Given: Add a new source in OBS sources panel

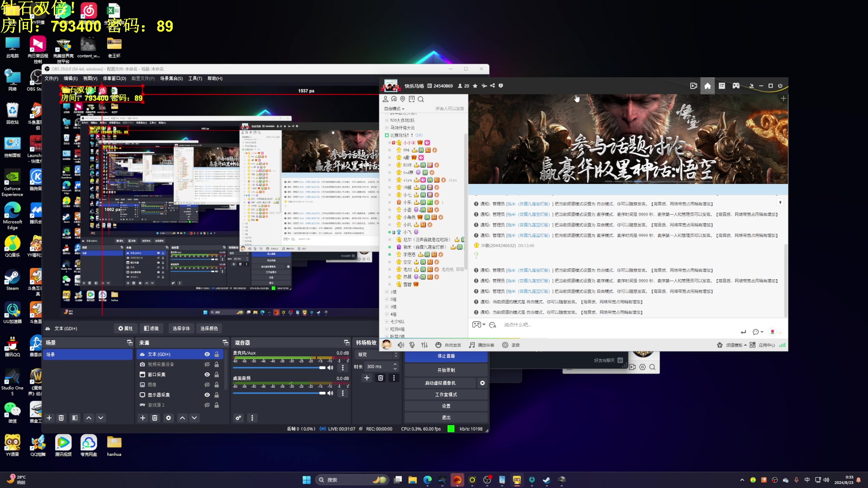Looking at the screenshot, I should point(143,418).
